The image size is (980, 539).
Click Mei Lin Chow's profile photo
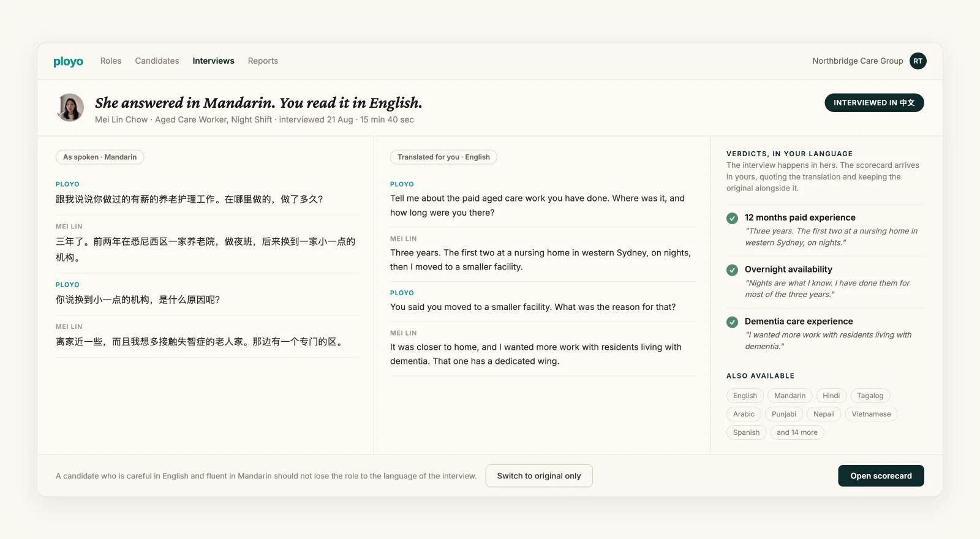coord(70,108)
